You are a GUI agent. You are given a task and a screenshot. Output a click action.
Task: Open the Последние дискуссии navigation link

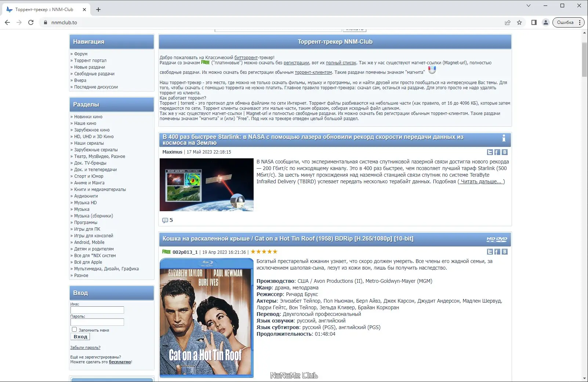coord(96,87)
